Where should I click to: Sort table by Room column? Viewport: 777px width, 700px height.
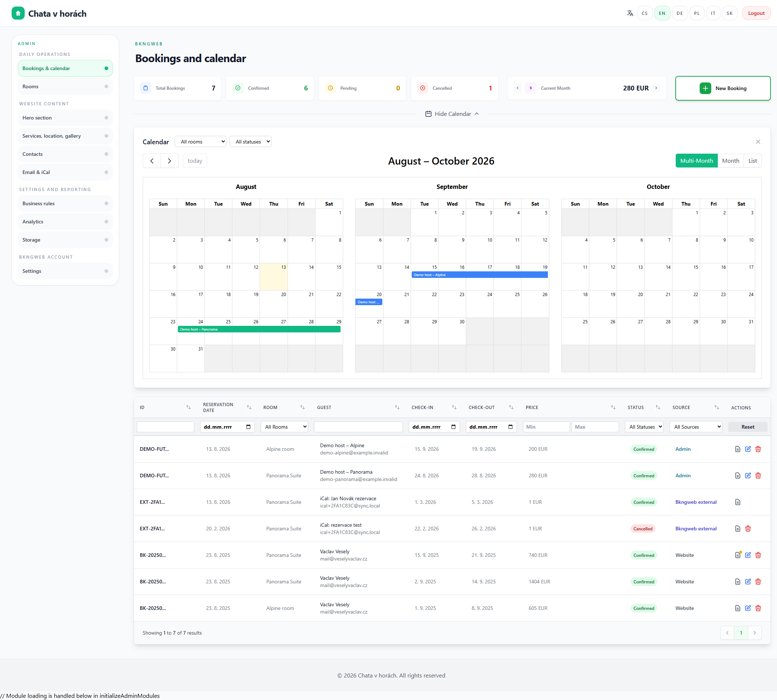pyautogui.click(x=302, y=407)
